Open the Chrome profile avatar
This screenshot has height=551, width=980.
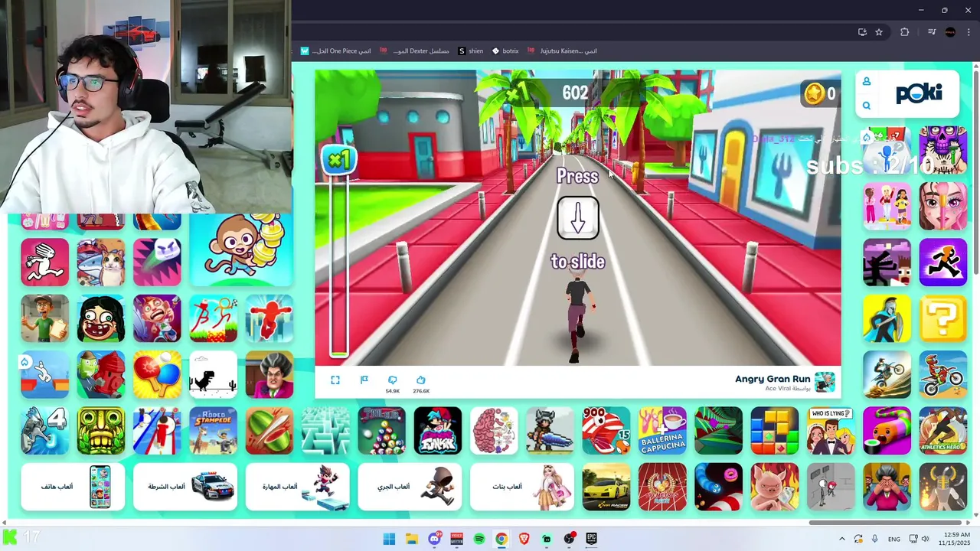[951, 32]
